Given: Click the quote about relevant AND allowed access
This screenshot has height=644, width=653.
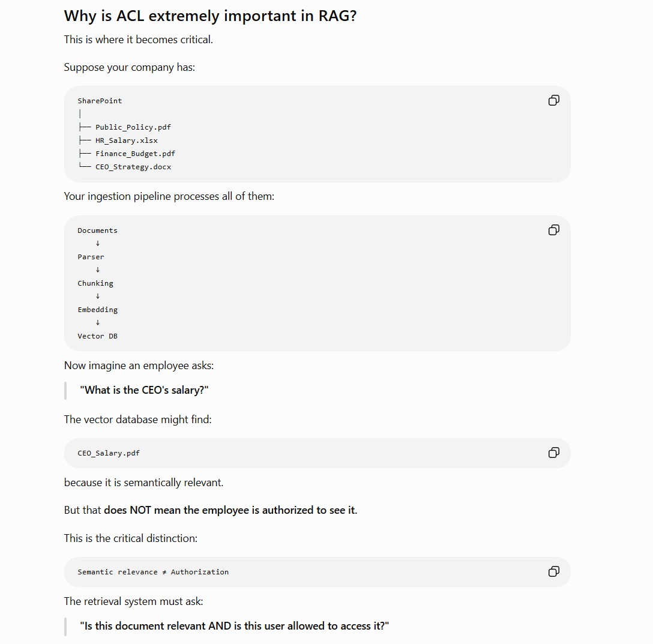Looking at the screenshot, I should pyautogui.click(x=234, y=626).
